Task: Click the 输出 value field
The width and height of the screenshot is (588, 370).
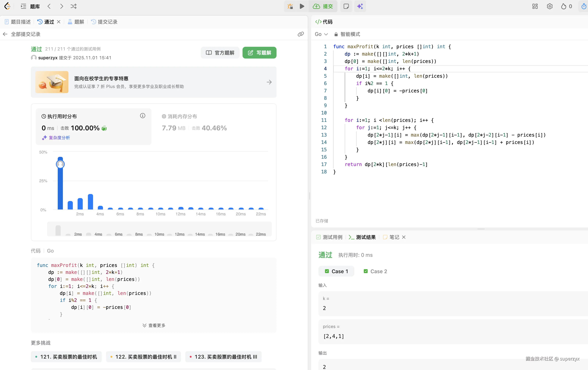Action: click(x=453, y=365)
